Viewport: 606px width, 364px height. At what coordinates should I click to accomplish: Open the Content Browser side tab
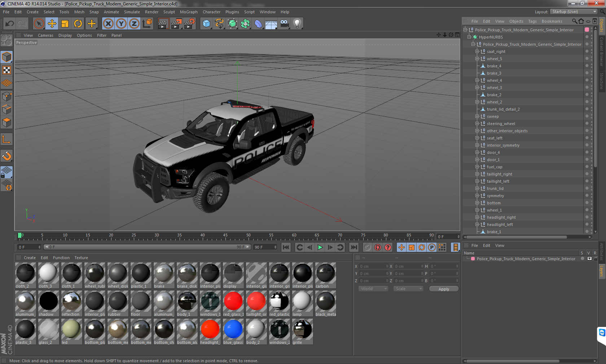[602, 51]
